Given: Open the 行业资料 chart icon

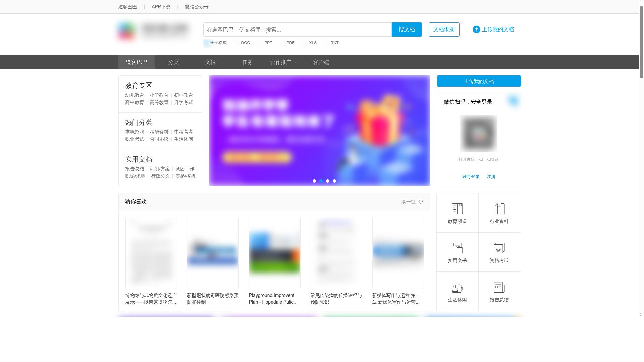Looking at the screenshot, I should [499, 209].
